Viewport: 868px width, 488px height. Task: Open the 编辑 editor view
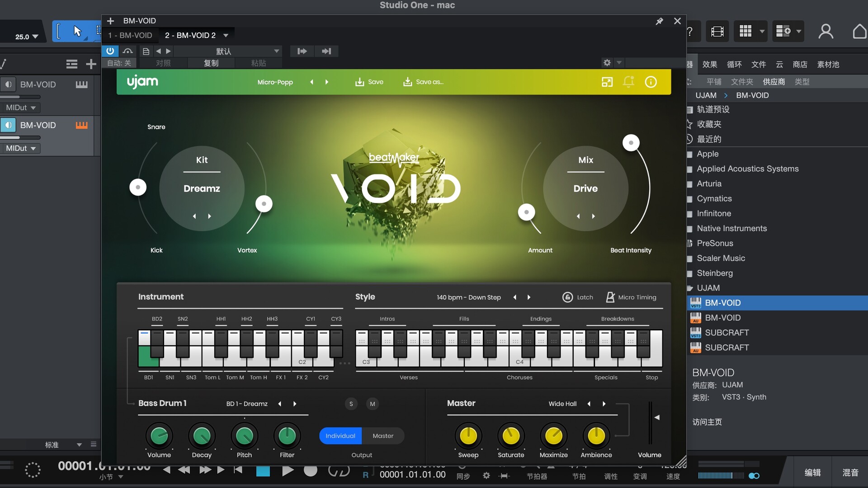pos(812,472)
